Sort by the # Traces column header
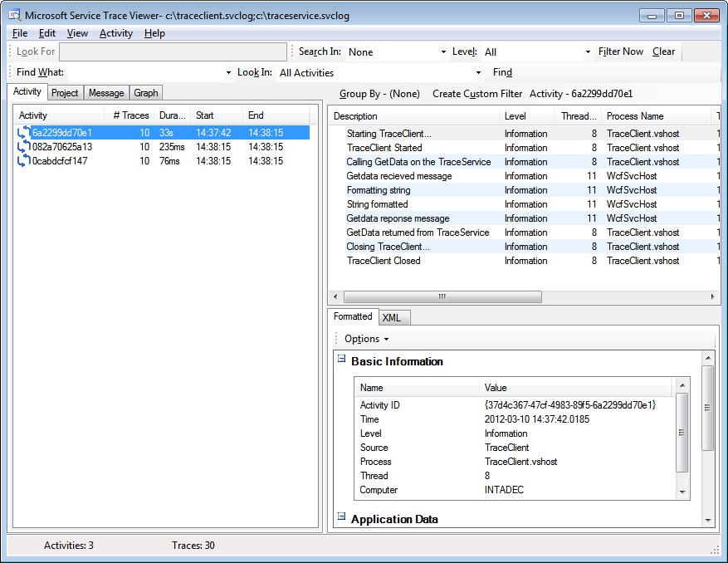The image size is (728, 563). 130,115
